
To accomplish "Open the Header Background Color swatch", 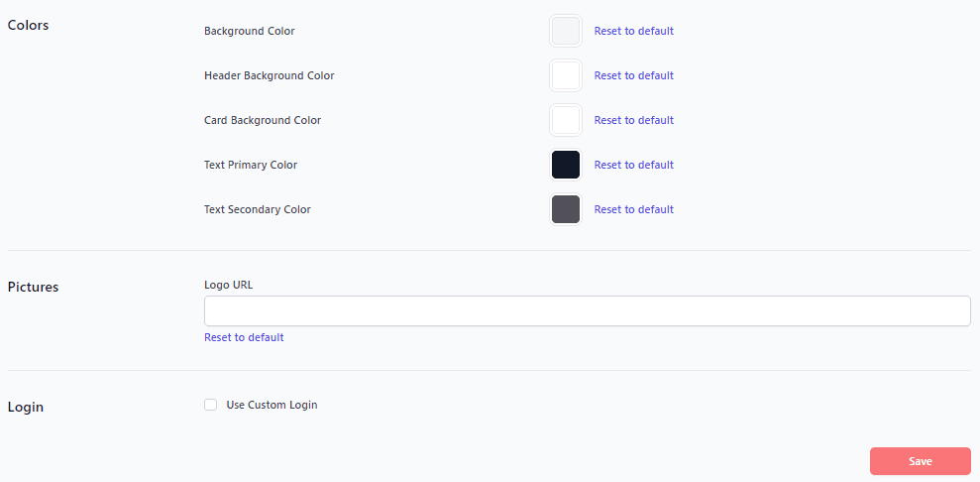I will pos(565,75).
